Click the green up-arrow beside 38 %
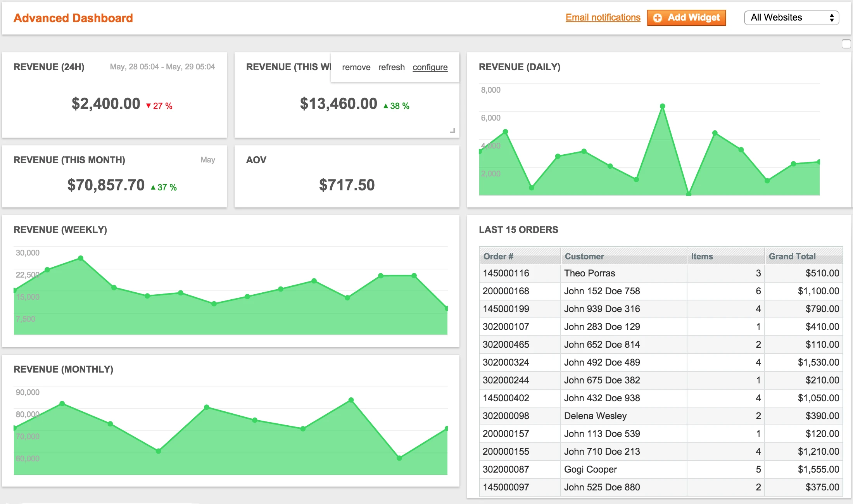The height and width of the screenshot is (504, 853). (385, 105)
